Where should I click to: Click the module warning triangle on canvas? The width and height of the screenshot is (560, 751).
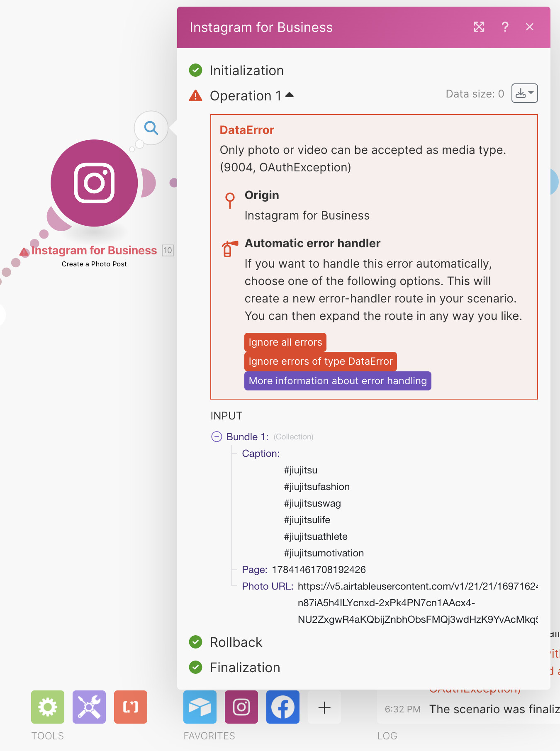(x=24, y=252)
